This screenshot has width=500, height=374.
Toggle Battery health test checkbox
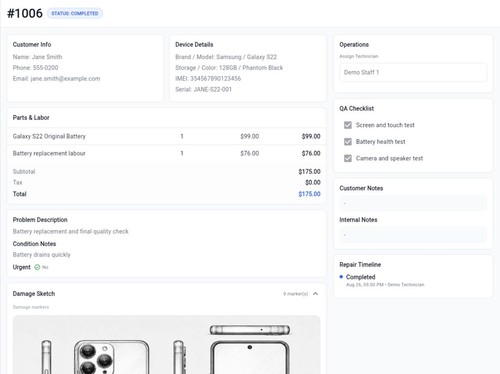point(348,142)
